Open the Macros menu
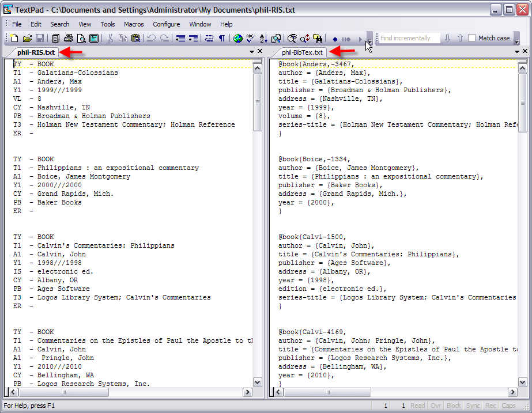Viewport: 532px width, 413px height. [x=134, y=24]
